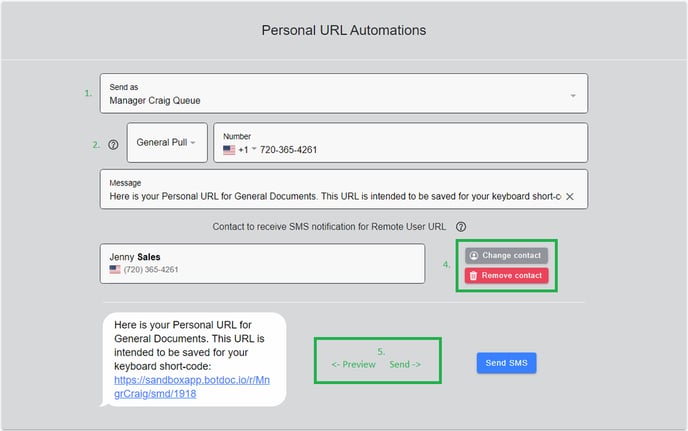Clear the Message with the X icon
Viewport: 688px width, 431px height.
click(x=570, y=196)
